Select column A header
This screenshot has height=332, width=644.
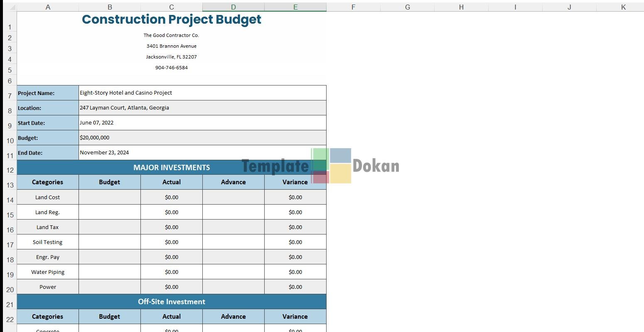click(x=48, y=7)
